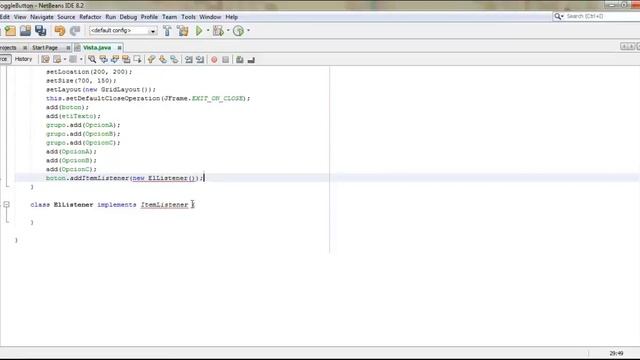
Task: Click the Comment lines icon
Action: (240, 60)
